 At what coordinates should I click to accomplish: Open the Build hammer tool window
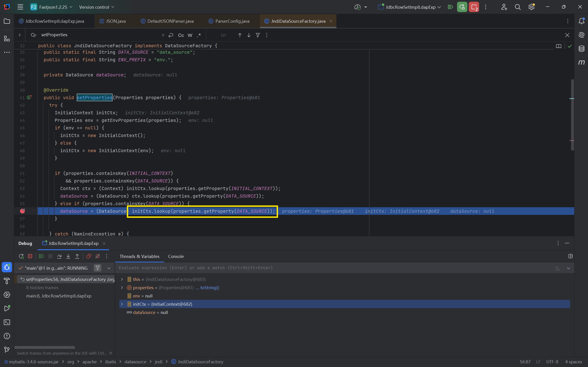point(7,281)
